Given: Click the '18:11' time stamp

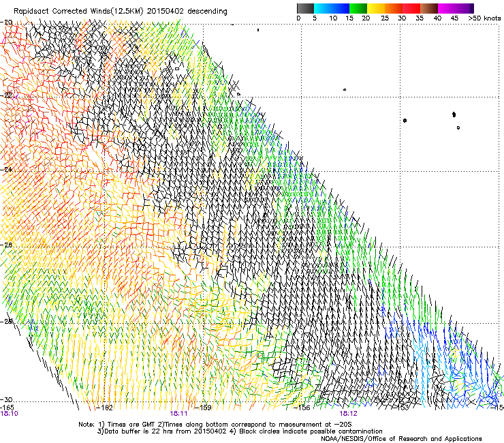Looking at the screenshot, I should 178,414.
